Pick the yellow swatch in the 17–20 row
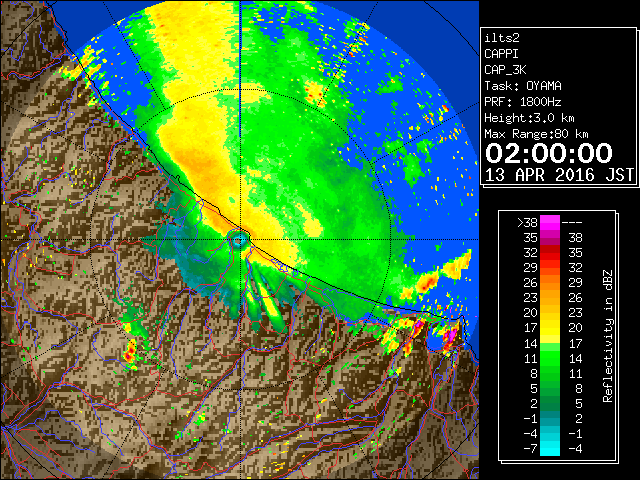 [x=550, y=328]
